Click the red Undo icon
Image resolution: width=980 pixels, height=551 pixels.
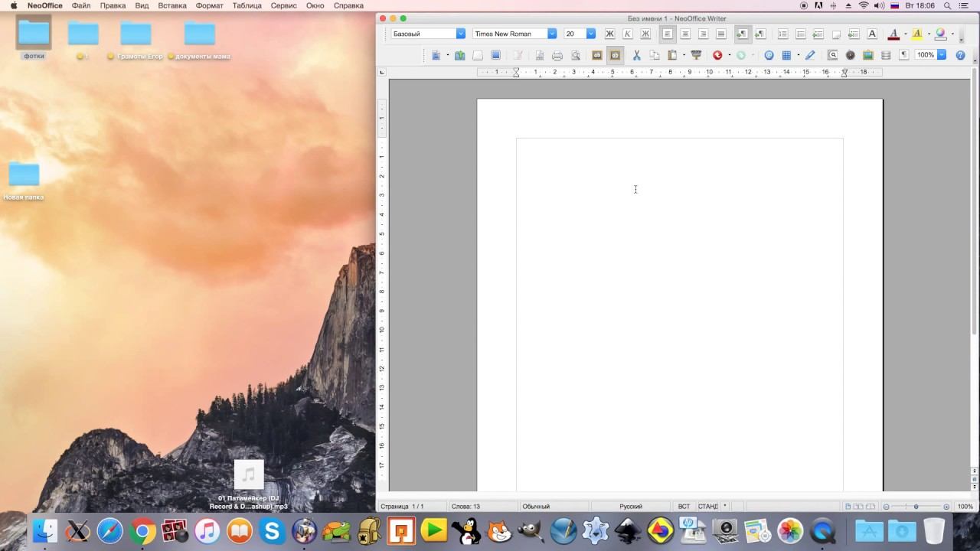[717, 55]
